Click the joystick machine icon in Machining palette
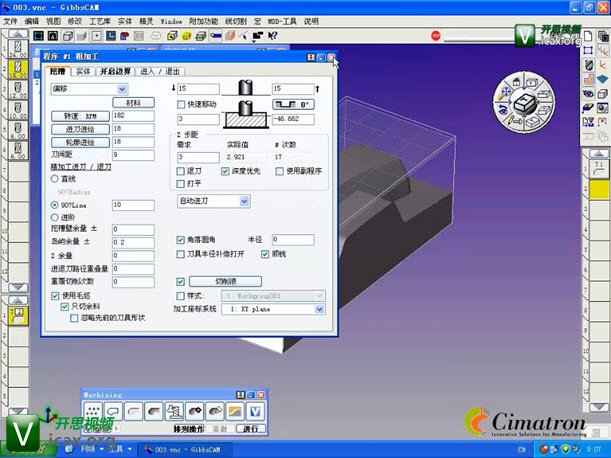Viewport: 611px width, 458px height. (x=174, y=412)
